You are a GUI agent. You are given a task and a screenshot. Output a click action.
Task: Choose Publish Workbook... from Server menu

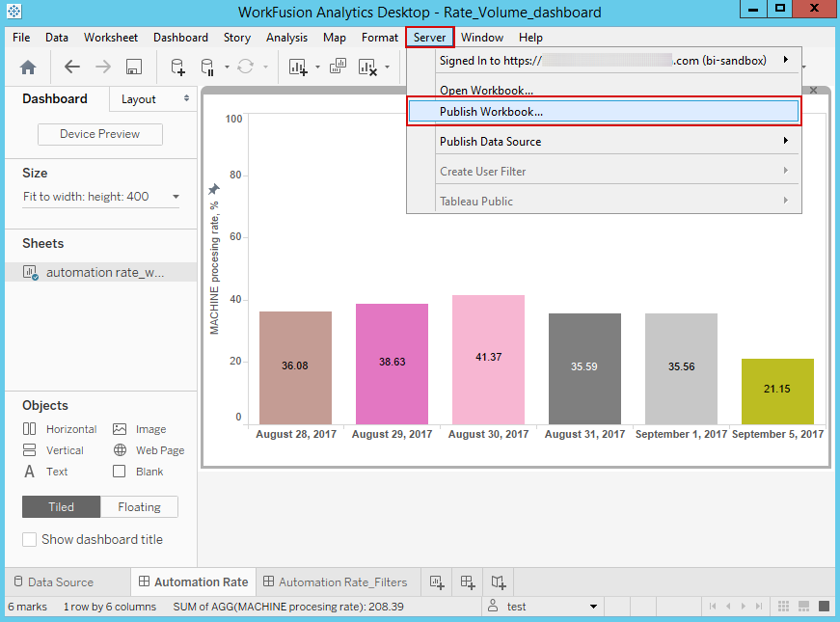[x=603, y=112]
